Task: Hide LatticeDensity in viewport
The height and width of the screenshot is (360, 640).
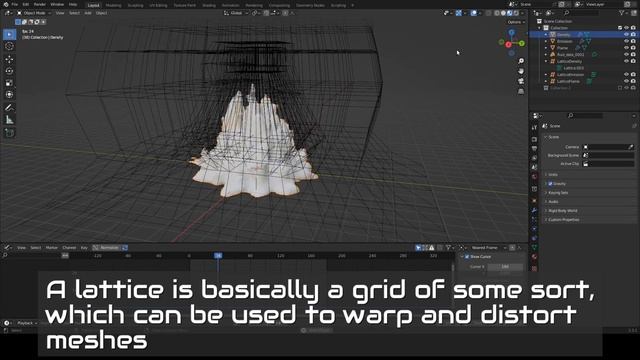Action: 626,61
